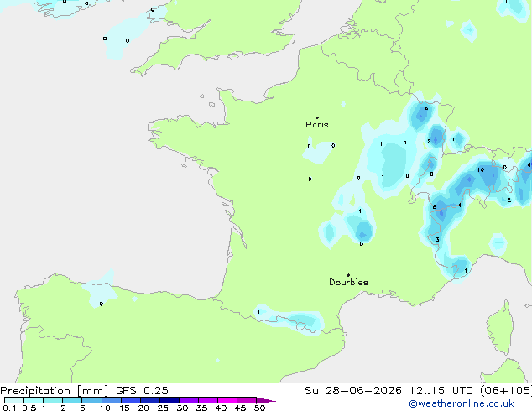The width and height of the screenshot is (532, 411).
Task: Click the 'Su 28-06-2026' date text
Action: pyautogui.click(x=353, y=391)
